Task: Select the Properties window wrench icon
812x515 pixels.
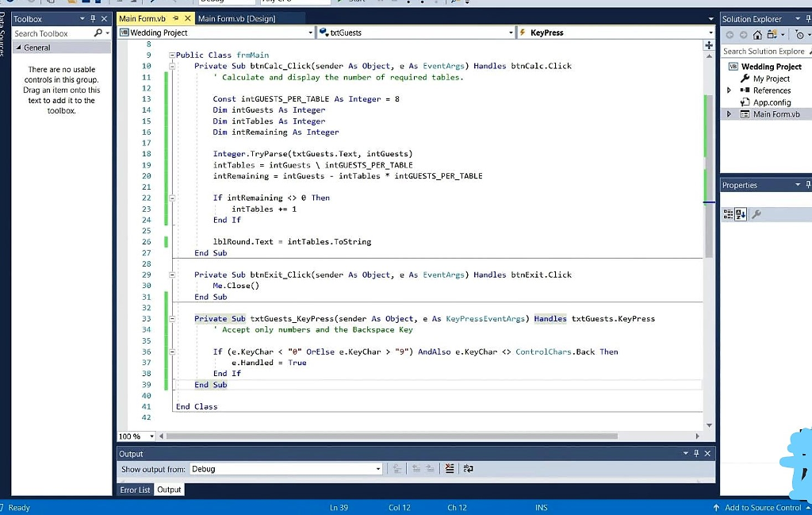Action: 756,213
